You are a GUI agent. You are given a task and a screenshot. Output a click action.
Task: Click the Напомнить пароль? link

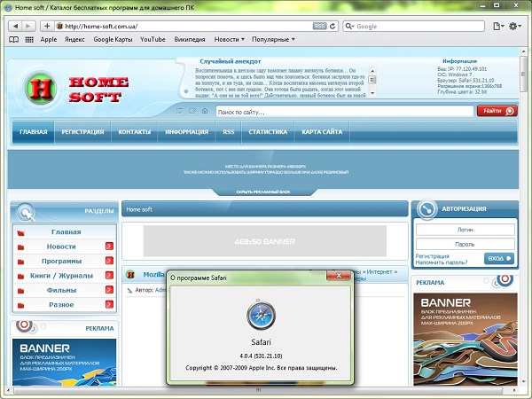(442, 262)
